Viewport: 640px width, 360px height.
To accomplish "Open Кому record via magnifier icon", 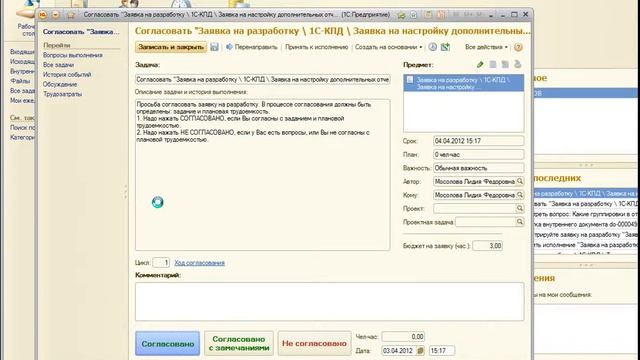I will coord(520,195).
